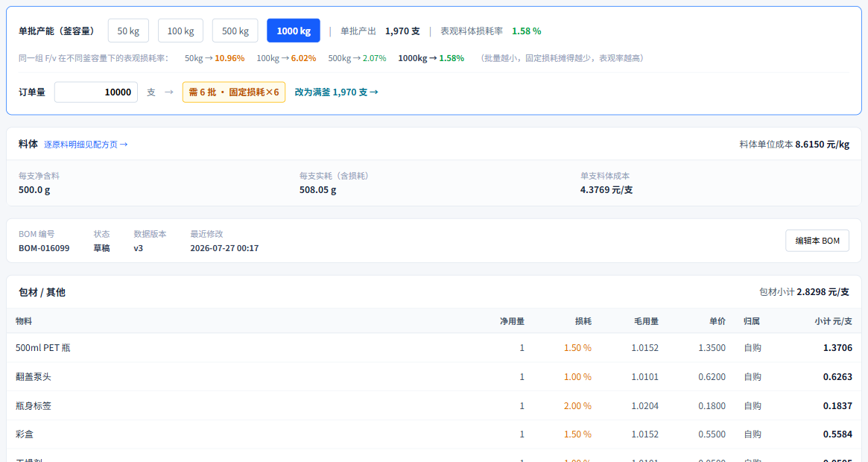Click the 草稿 status value
The image size is (868, 462).
(101, 248)
